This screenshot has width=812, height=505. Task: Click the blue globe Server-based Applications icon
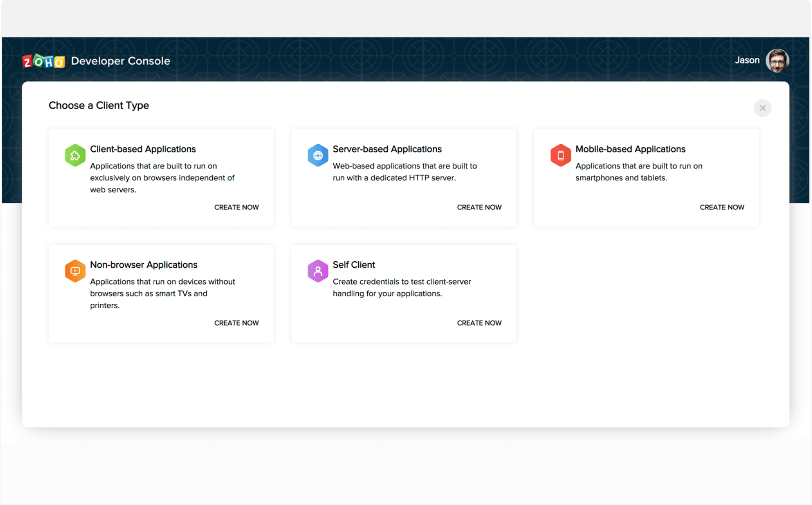(318, 155)
